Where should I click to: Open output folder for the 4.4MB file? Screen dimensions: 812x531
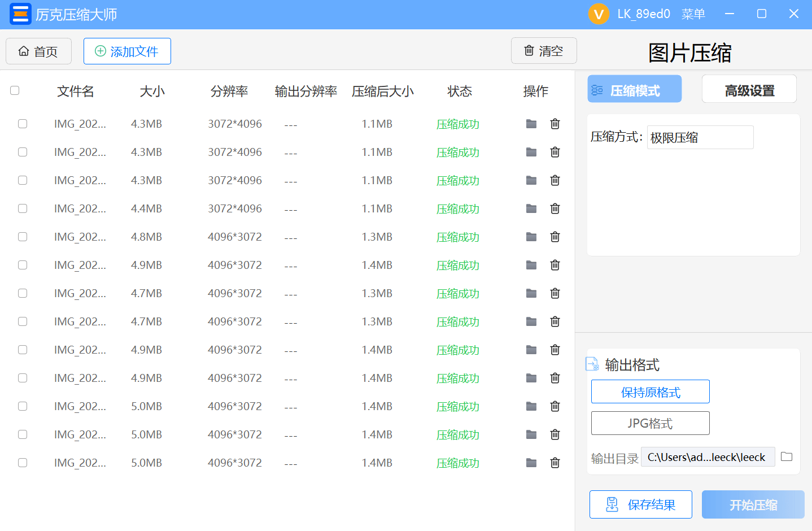531,208
